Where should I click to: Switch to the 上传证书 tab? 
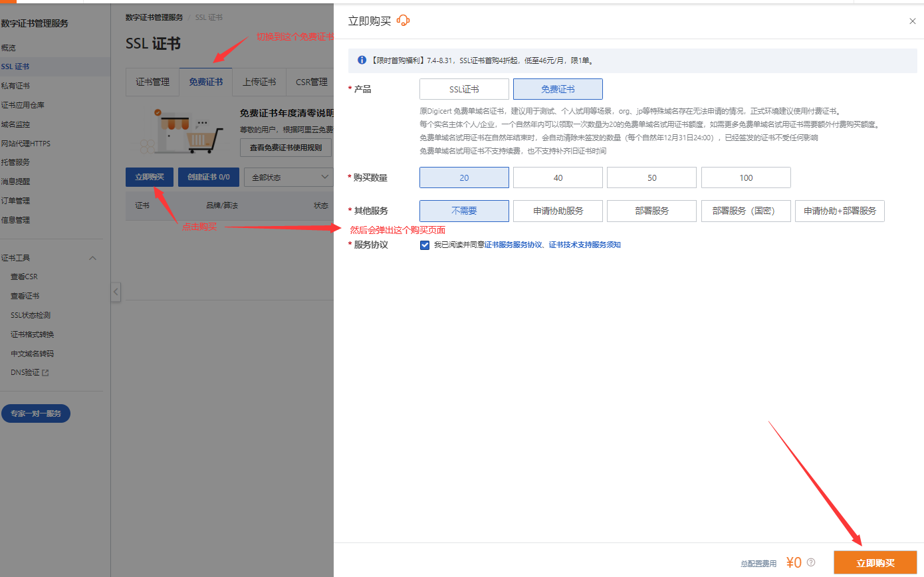click(259, 82)
